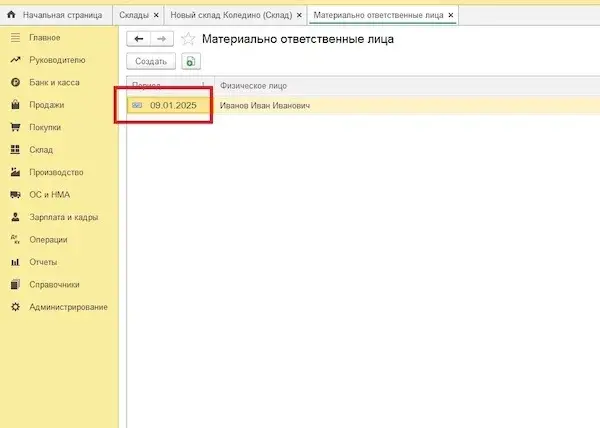Viewport: 600px width, 428px height.
Task: Click the green icon button beside Создать
Action: pos(190,62)
